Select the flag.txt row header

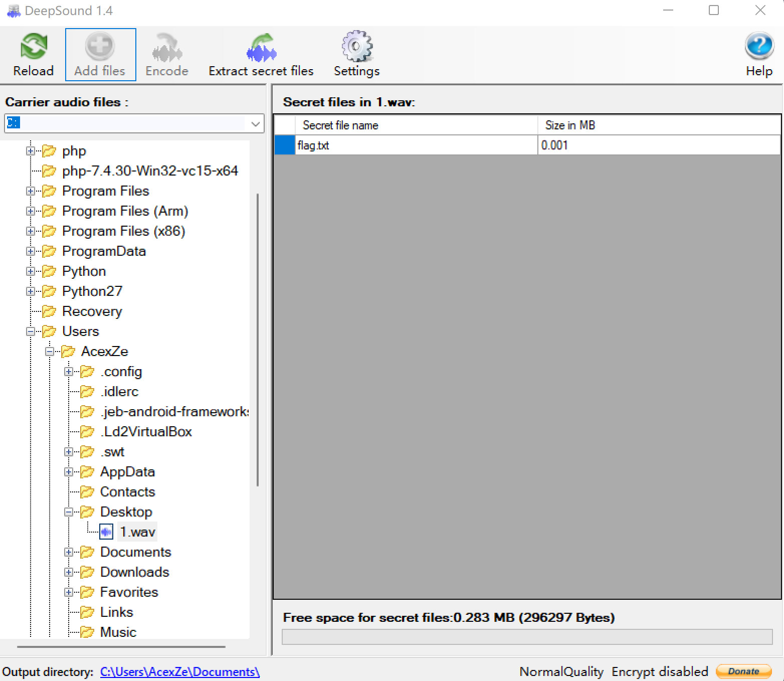(x=285, y=145)
